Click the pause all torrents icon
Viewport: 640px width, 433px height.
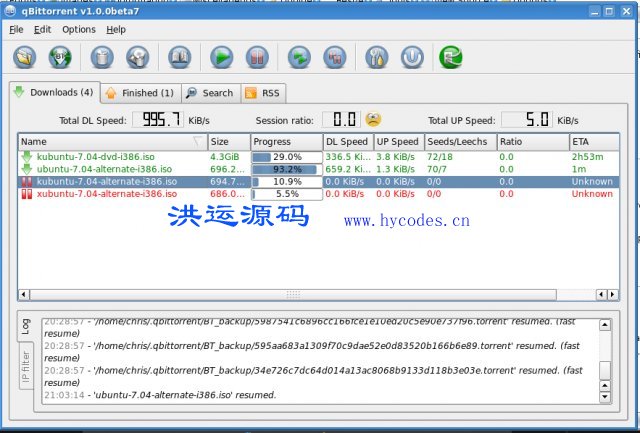[335, 57]
